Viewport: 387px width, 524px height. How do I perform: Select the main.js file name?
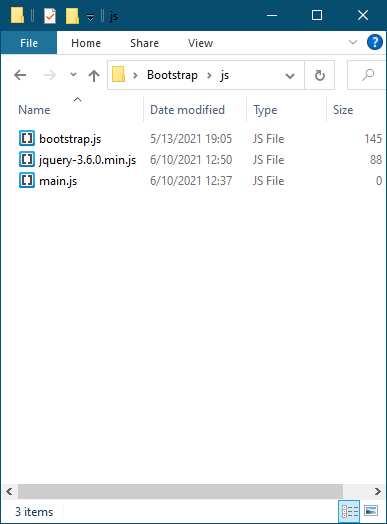click(58, 181)
